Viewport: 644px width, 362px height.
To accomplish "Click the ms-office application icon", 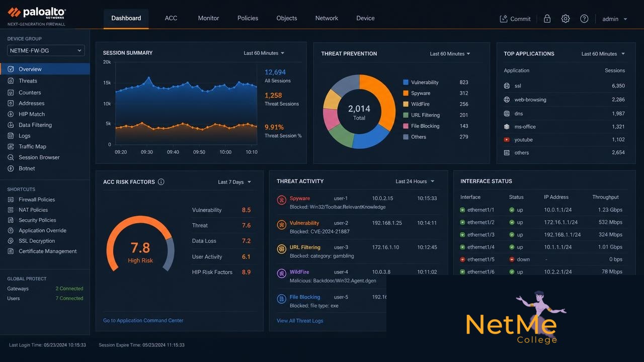I will (x=507, y=127).
